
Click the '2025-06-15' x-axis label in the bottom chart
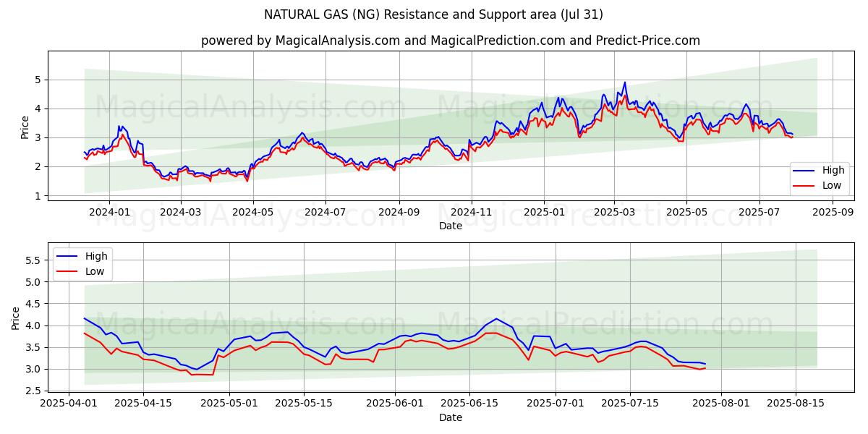point(470,404)
